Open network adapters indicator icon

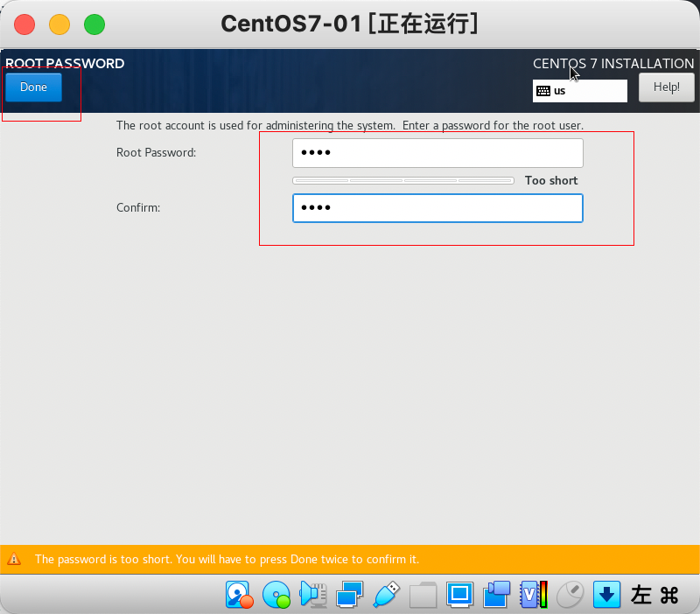(349, 595)
